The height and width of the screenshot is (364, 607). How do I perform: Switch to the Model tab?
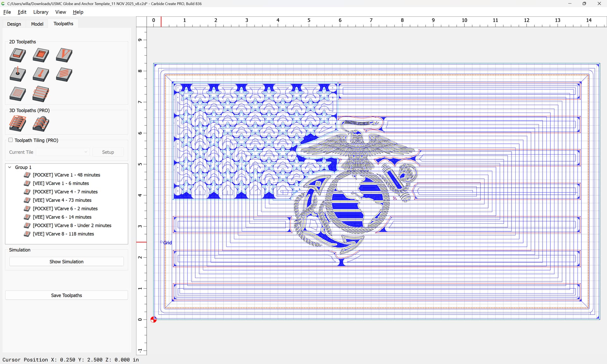[37, 24]
